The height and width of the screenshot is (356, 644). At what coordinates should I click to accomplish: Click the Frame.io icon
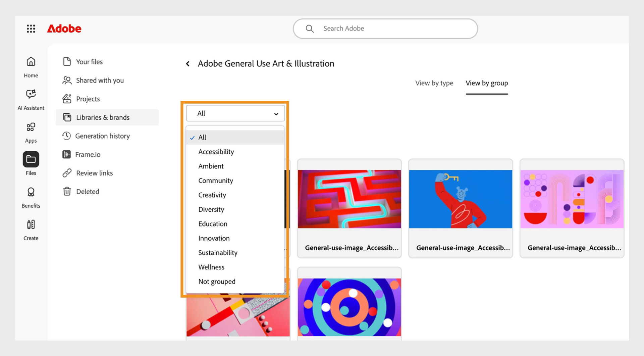66,154
